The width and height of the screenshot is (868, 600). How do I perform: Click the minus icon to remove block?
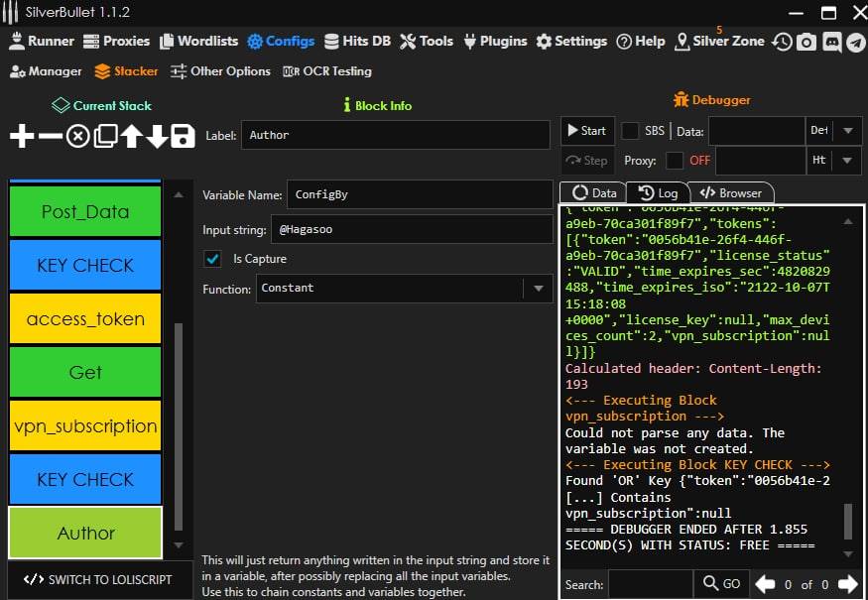[50, 136]
